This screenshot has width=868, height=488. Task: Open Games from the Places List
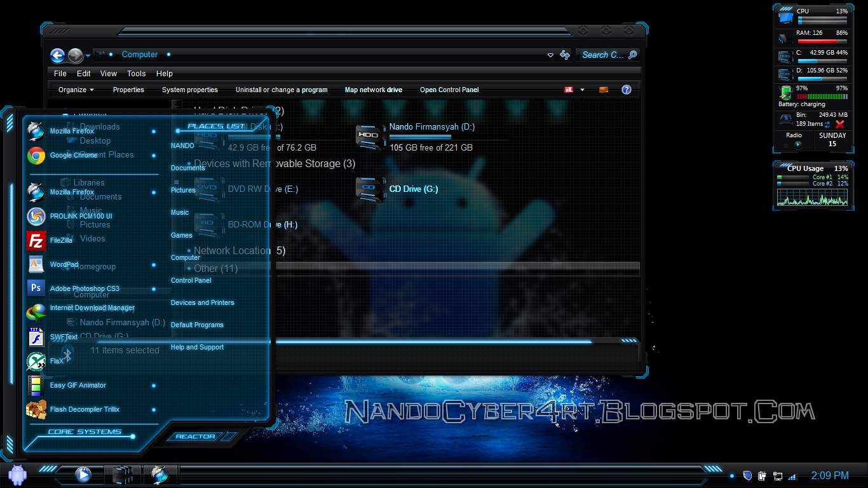point(182,235)
